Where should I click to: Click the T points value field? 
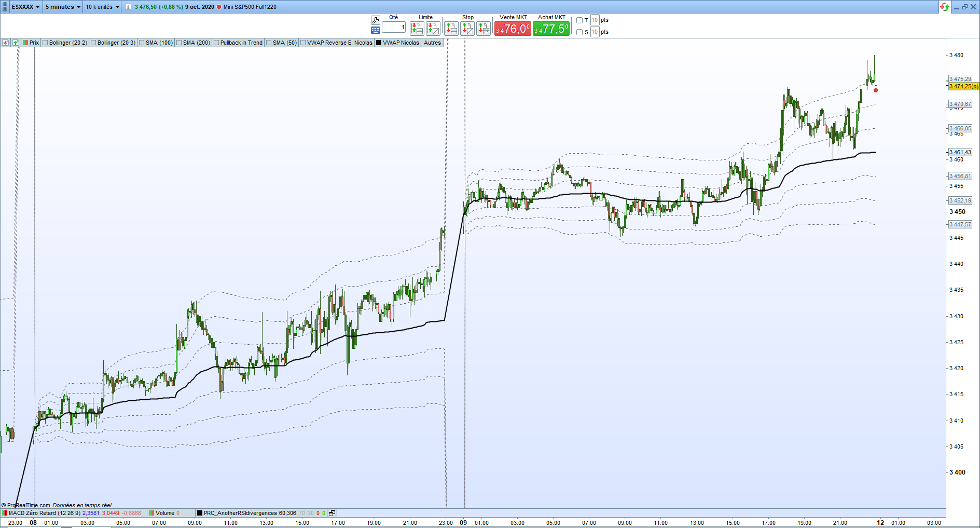click(595, 20)
